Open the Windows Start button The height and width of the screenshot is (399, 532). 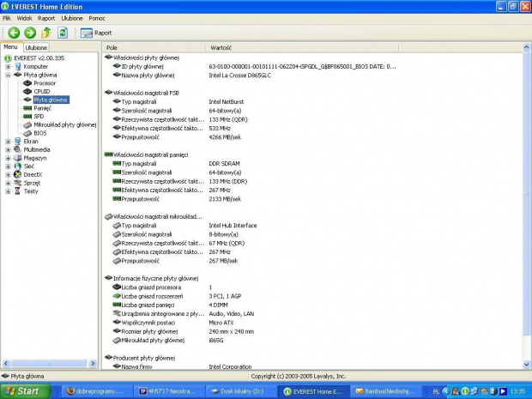24,391
